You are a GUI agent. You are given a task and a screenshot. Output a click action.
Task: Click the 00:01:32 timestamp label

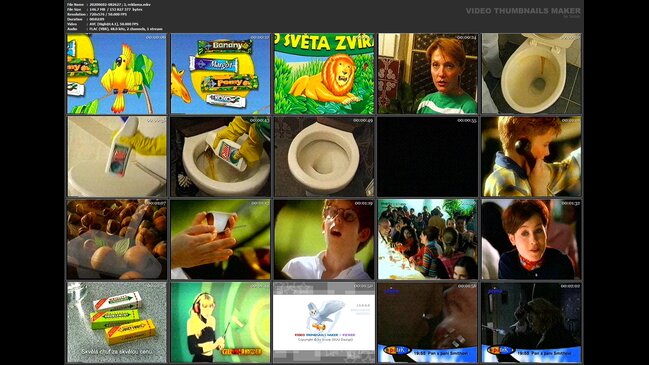[570, 203]
